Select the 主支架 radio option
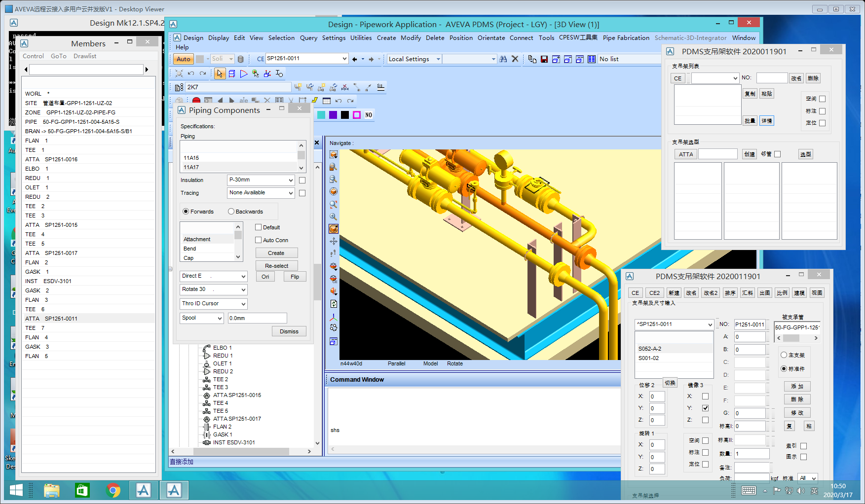The image size is (865, 504). tap(784, 355)
